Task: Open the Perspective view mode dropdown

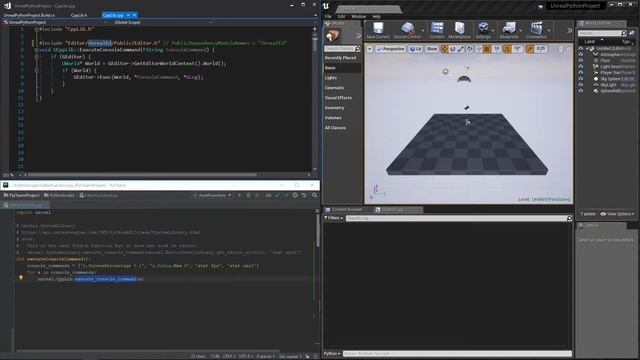Action: [x=391, y=49]
